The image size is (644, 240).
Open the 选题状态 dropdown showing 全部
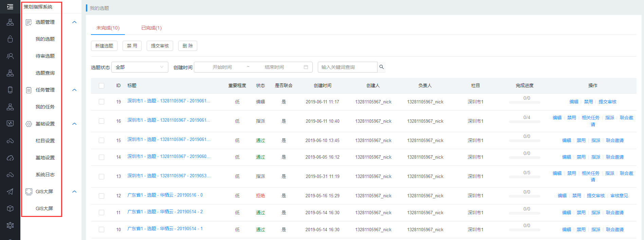[x=140, y=67]
